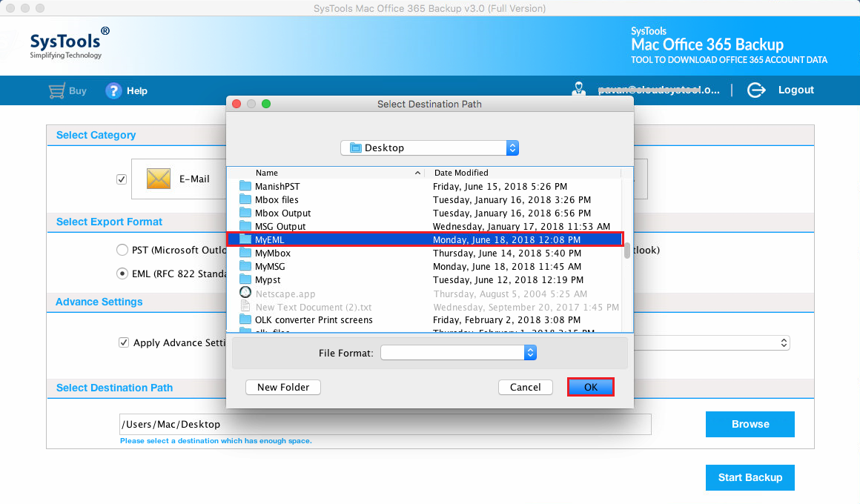This screenshot has height=504, width=860.
Task: Sort by Date Modified column header
Action: click(524, 172)
